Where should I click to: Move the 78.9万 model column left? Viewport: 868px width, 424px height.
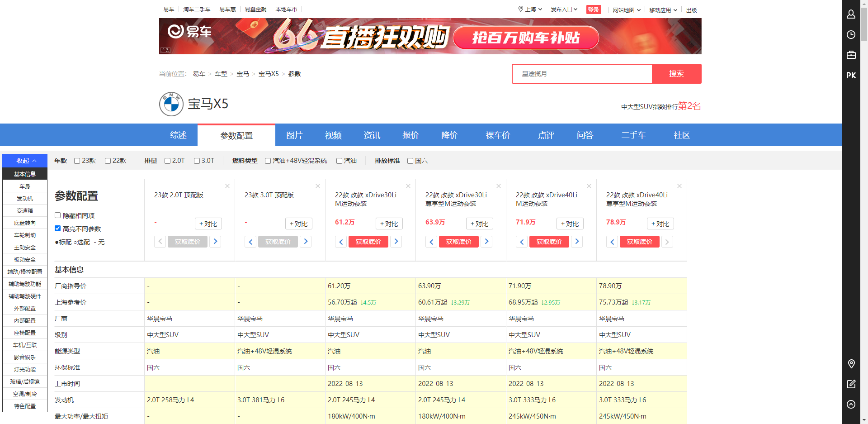(x=612, y=242)
